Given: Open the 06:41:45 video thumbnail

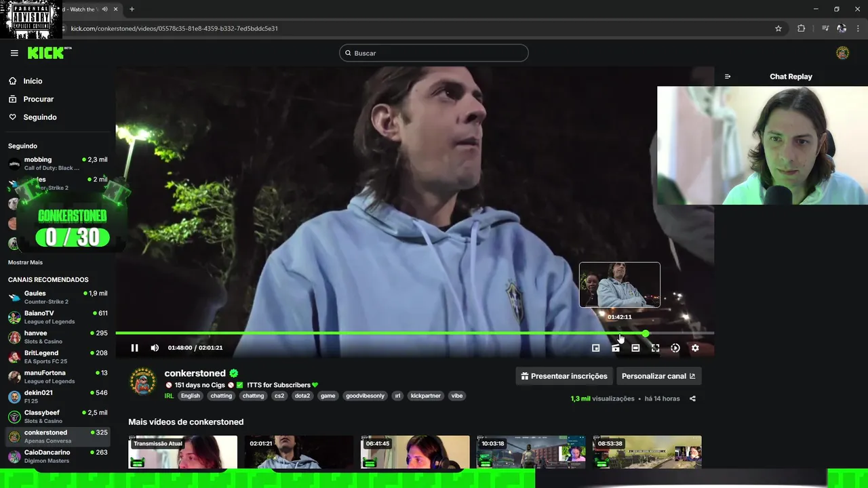Looking at the screenshot, I should pyautogui.click(x=415, y=452).
